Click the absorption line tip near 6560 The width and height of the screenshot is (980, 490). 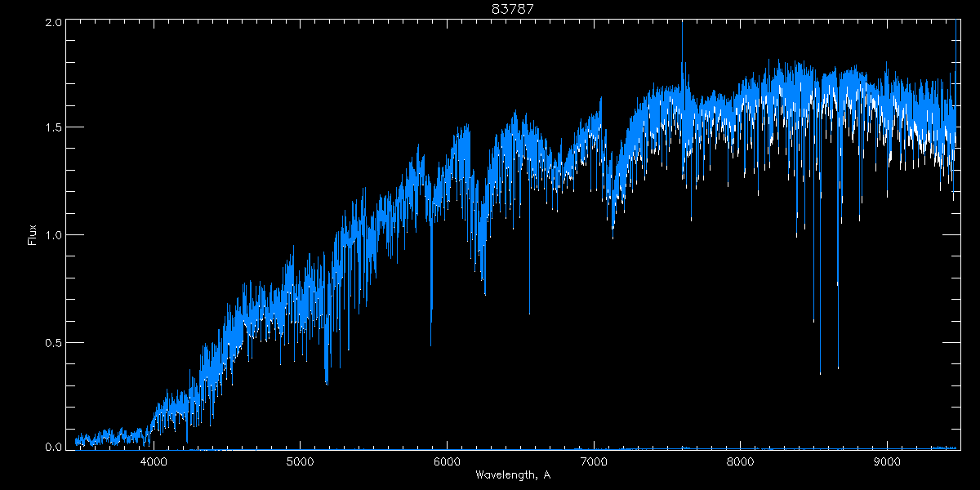pos(529,313)
